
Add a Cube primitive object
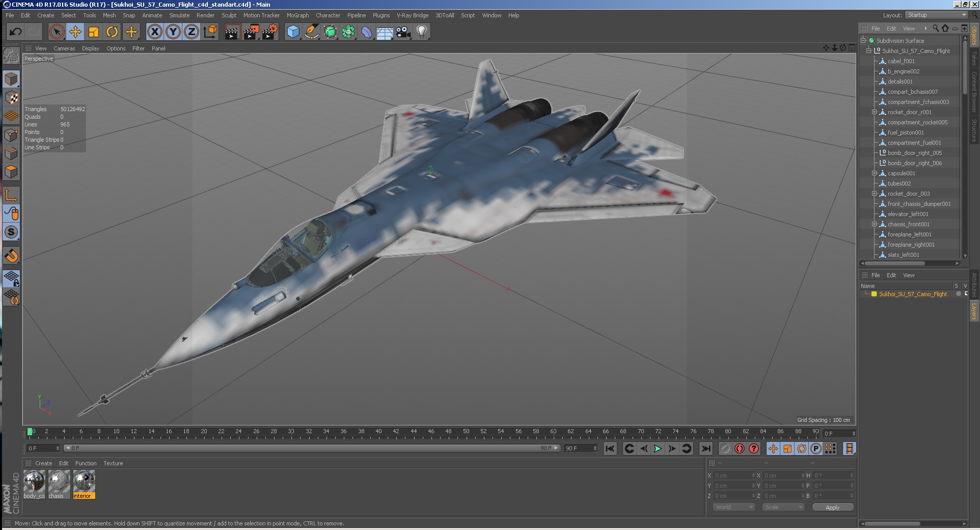(293, 32)
